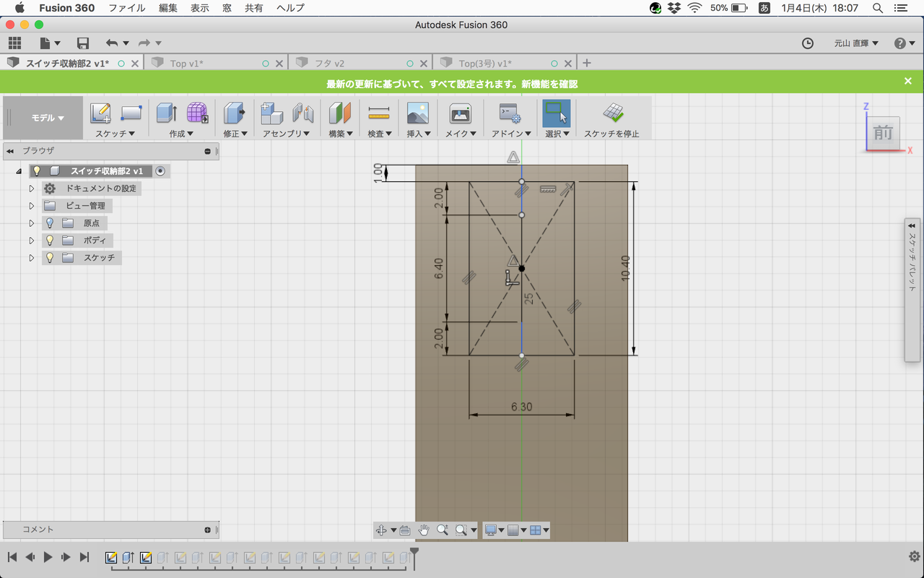Switch to the Top v1* document tab

click(215, 64)
